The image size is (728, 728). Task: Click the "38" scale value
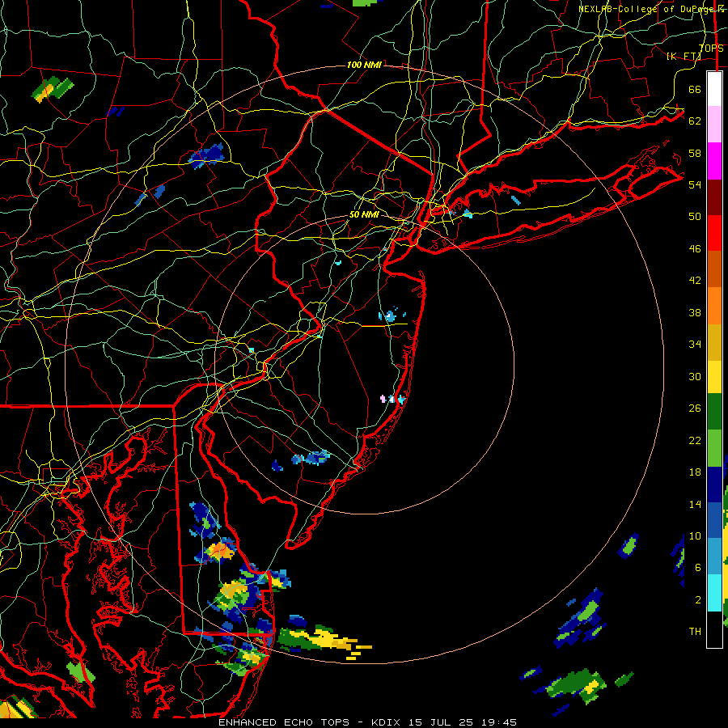695,312
